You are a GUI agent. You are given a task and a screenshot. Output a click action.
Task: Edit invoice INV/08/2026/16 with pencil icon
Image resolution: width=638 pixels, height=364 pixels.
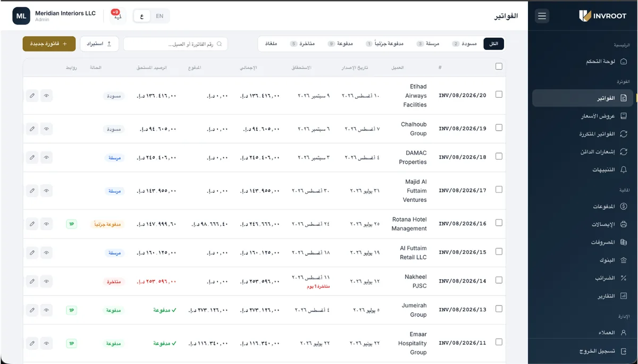click(32, 224)
